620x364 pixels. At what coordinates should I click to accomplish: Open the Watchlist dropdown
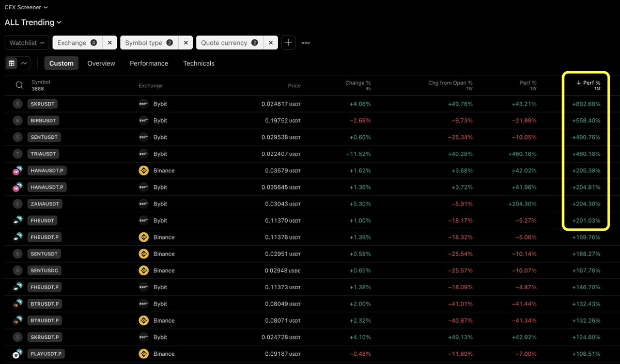[x=27, y=43]
